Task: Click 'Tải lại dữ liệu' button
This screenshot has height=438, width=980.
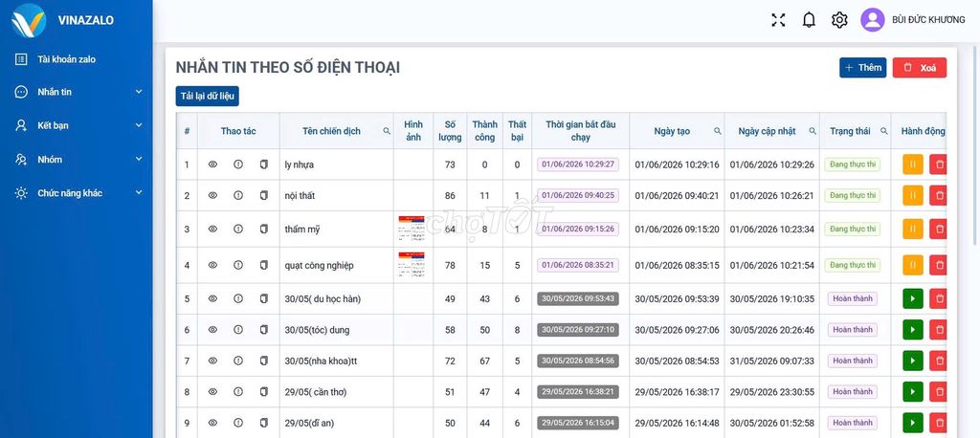Action: click(x=207, y=97)
